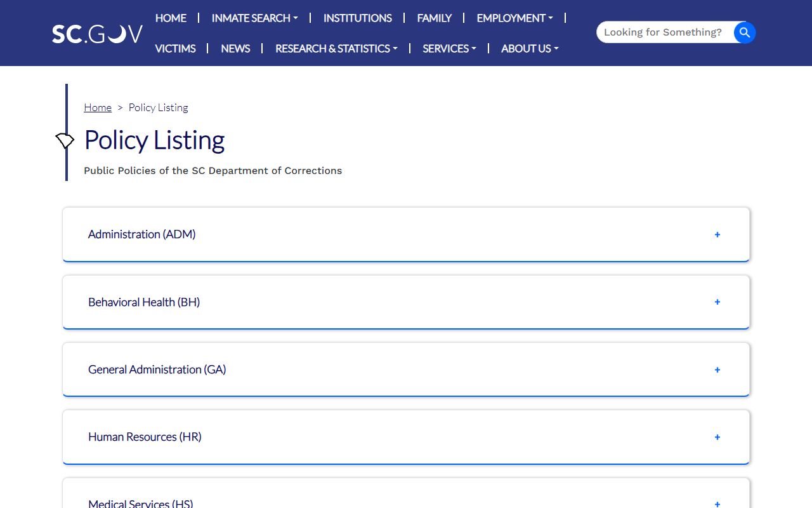The image size is (812, 508).
Task: Expand the Medical Services (HS) section
Action: tap(406, 493)
